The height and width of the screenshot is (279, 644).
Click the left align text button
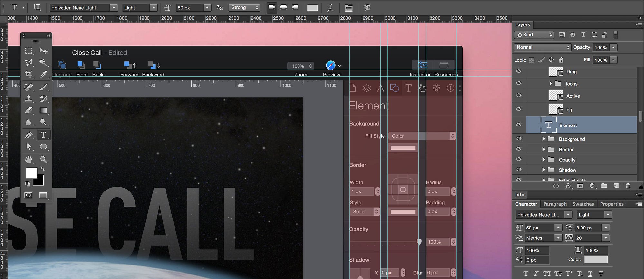pyautogui.click(x=272, y=7)
